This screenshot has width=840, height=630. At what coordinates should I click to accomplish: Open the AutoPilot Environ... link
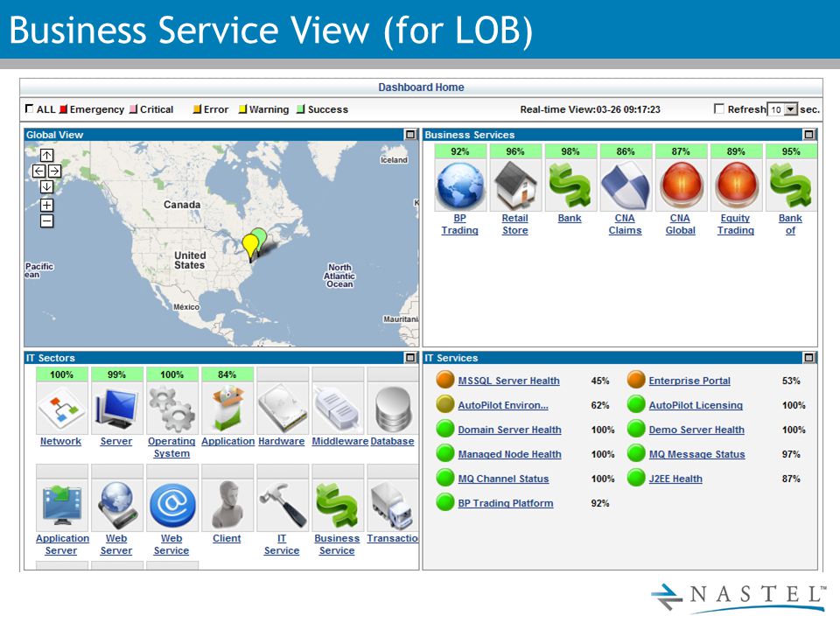tap(503, 405)
